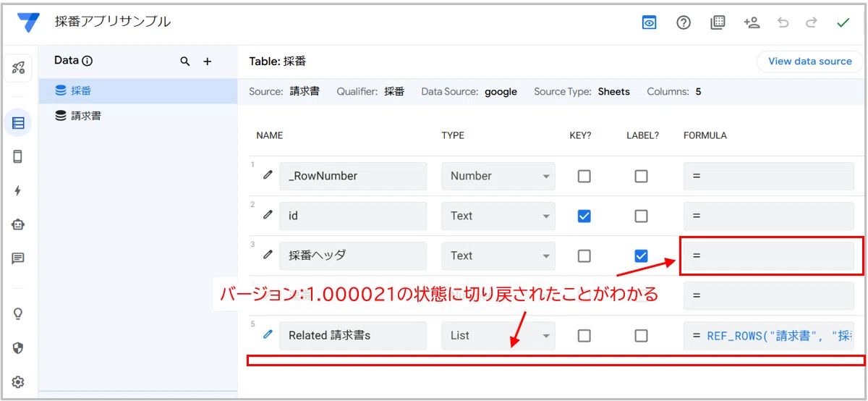Image resolution: width=868 pixels, height=401 pixels.
Task: Click the TYPE column header
Action: [x=453, y=135]
